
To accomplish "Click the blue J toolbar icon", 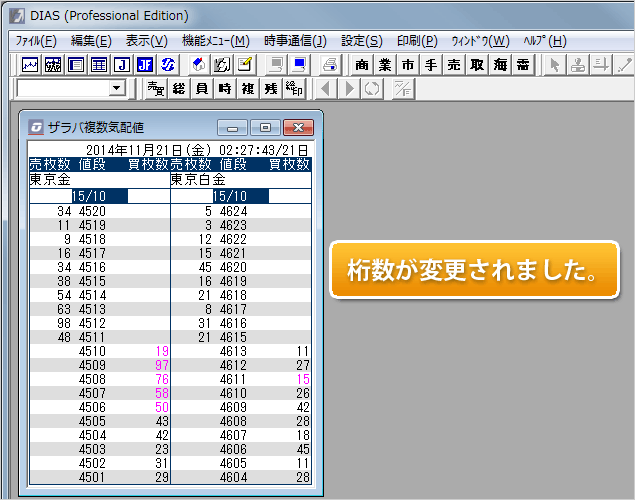I will (122, 65).
